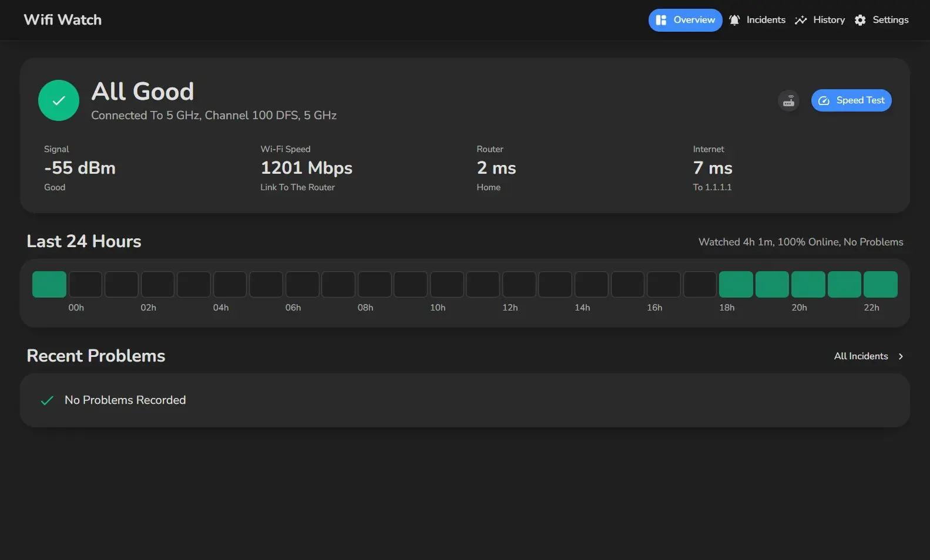Screen dimensions: 930x560
Task: Click 'Link To The Router' text
Action: coord(297,187)
